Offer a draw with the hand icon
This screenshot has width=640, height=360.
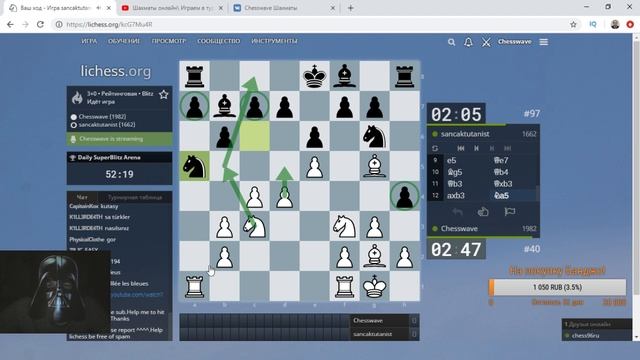[x=483, y=211]
